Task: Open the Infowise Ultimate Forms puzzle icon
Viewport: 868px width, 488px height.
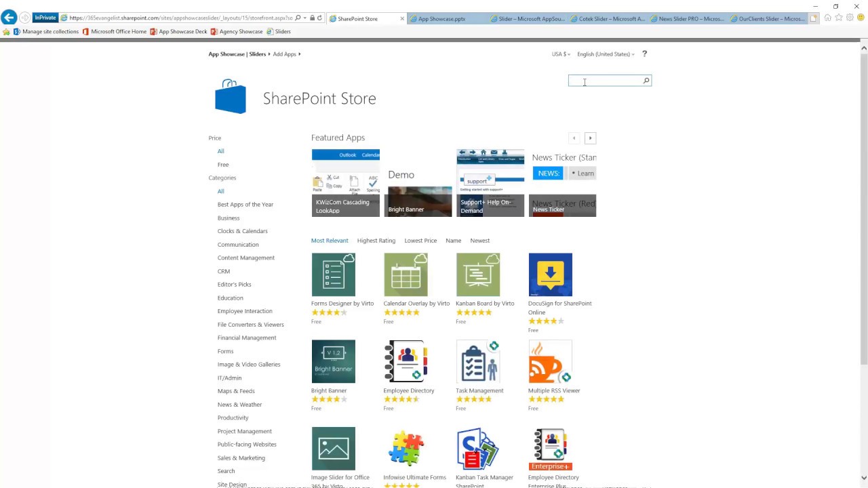Action: pyautogui.click(x=406, y=449)
